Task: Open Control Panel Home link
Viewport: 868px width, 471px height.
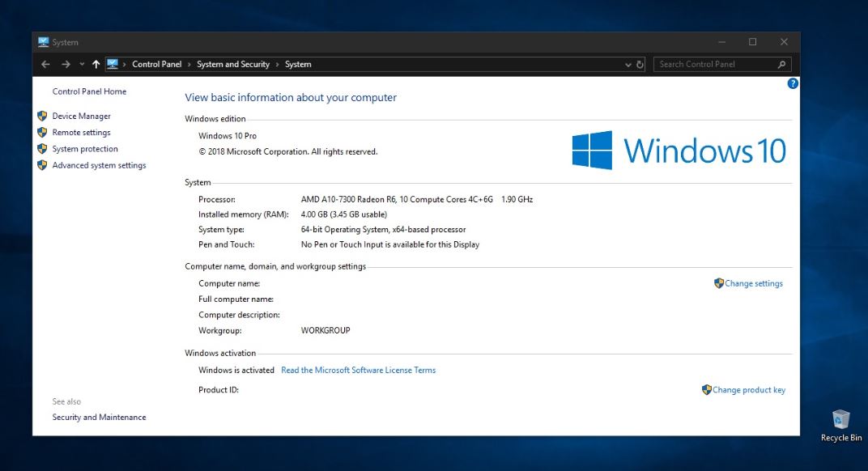Action: [89, 91]
